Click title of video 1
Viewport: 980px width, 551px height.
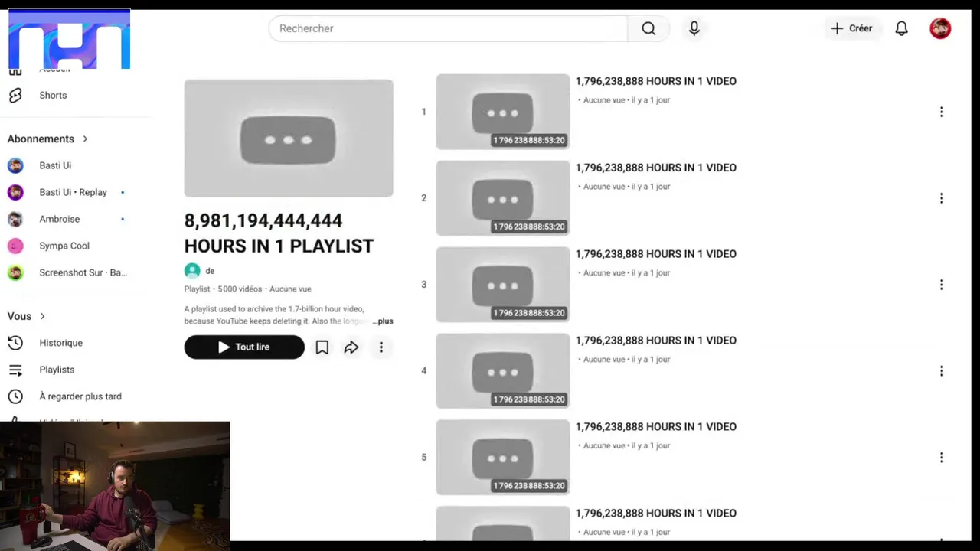tap(656, 81)
